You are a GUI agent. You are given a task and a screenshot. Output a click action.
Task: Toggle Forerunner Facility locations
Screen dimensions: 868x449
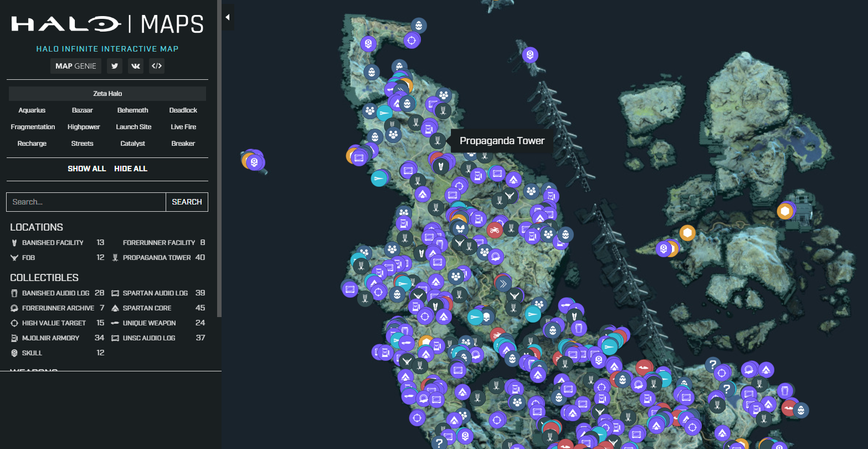(x=158, y=243)
